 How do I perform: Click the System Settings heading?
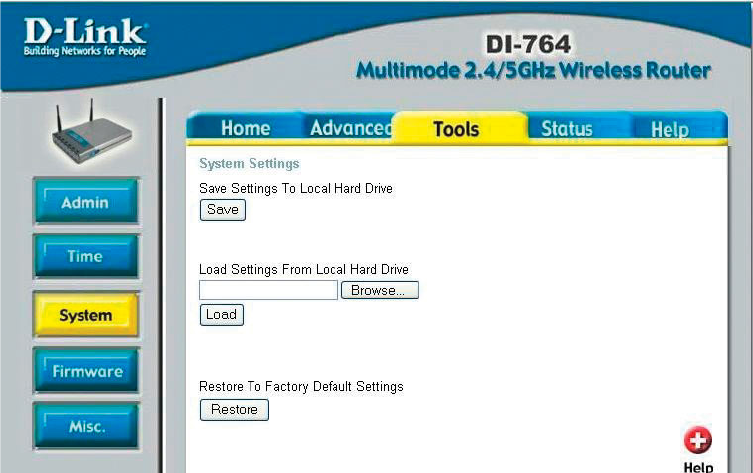249,164
